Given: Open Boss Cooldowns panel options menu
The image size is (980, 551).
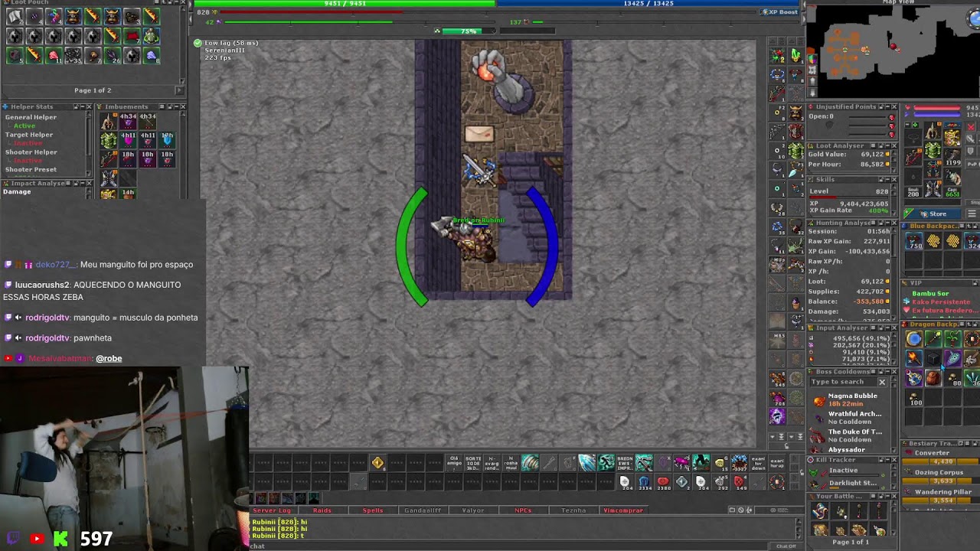Looking at the screenshot, I should [874, 371].
